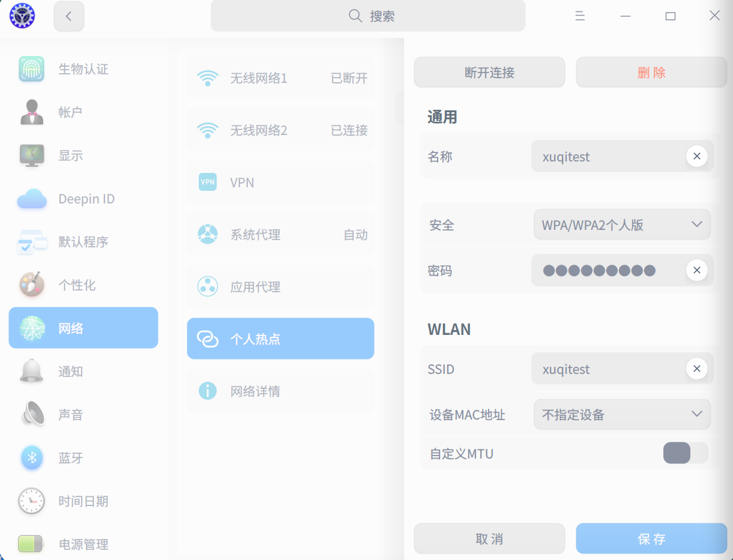The width and height of the screenshot is (733, 560).
Task: Open 声音 settings
Action: [83, 415]
